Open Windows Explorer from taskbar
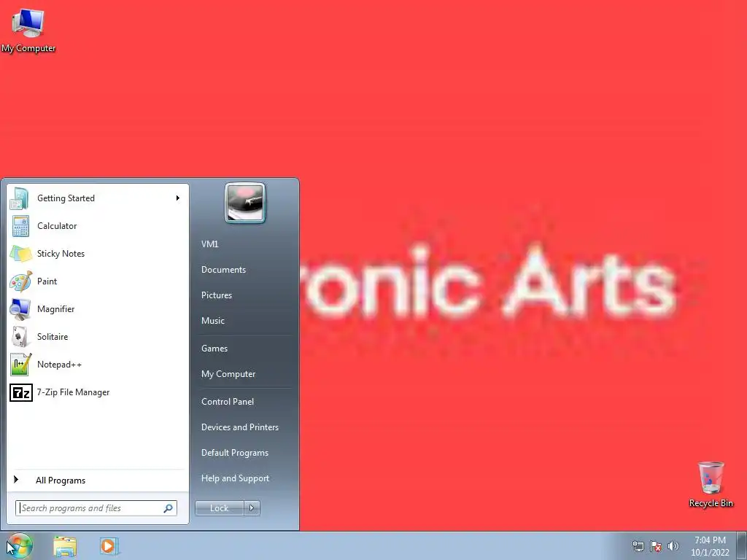This screenshot has height=560, width=747. click(x=65, y=546)
